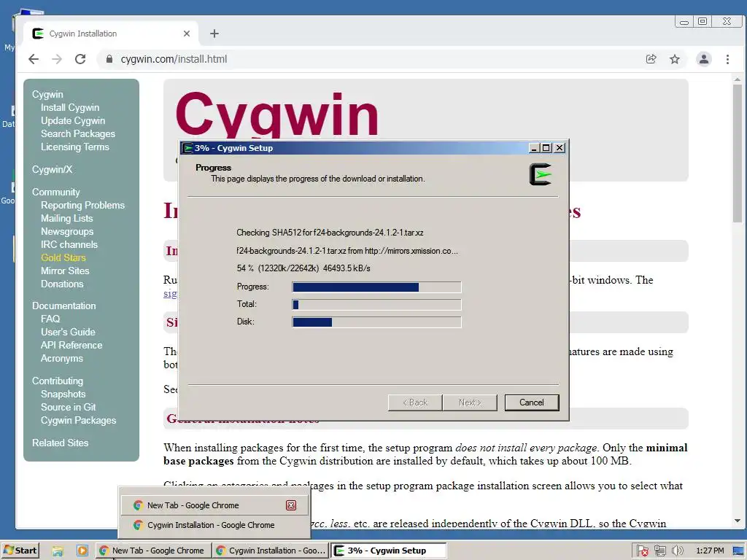
Task: Click network icon in system tray
Action: [659, 551]
